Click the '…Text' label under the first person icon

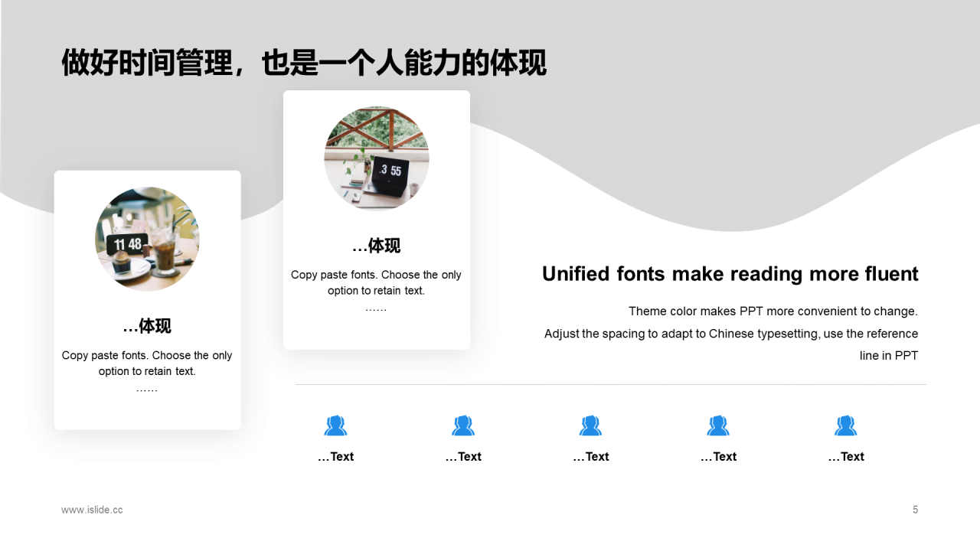point(335,456)
